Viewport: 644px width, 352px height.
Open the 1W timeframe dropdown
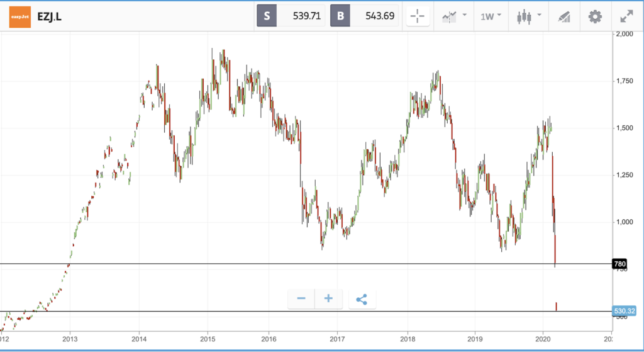tap(491, 16)
